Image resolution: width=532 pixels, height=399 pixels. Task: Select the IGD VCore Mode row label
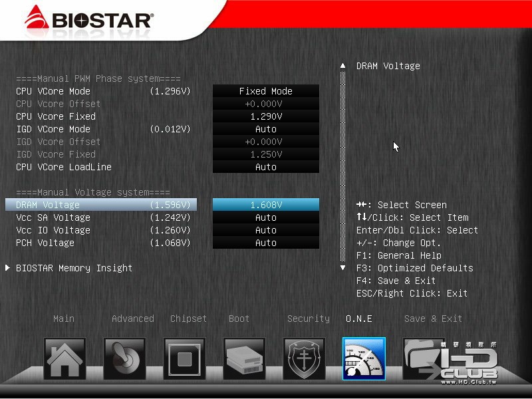pyautogui.click(x=53, y=129)
